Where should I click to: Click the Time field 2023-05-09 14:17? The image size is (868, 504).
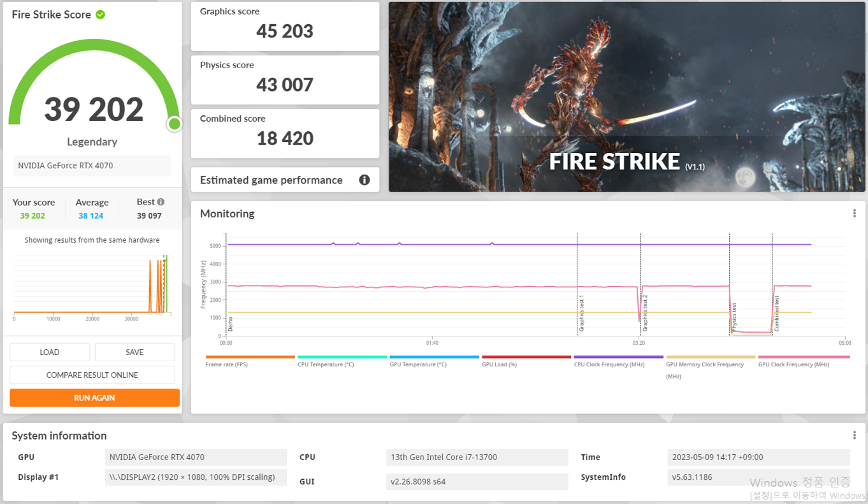758,457
